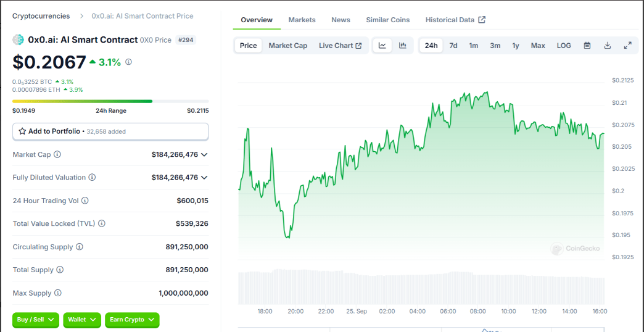Open Buy / Sell dropdown
644x332 pixels.
click(x=36, y=320)
